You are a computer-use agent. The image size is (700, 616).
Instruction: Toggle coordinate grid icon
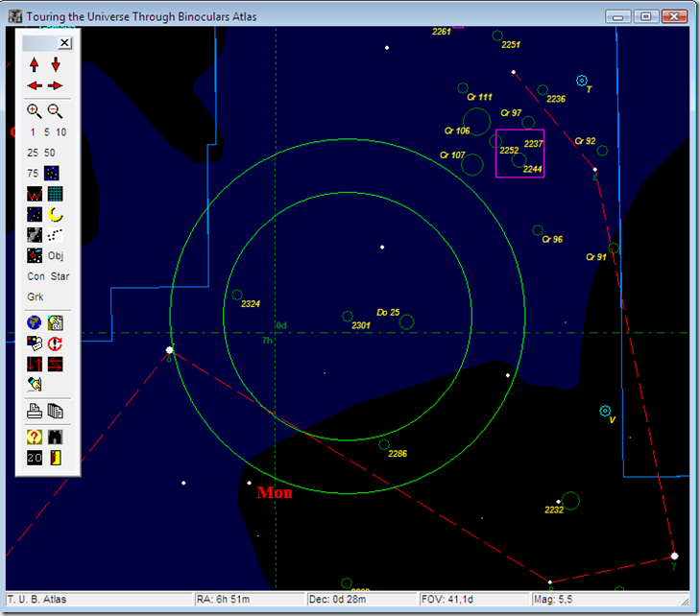56,194
